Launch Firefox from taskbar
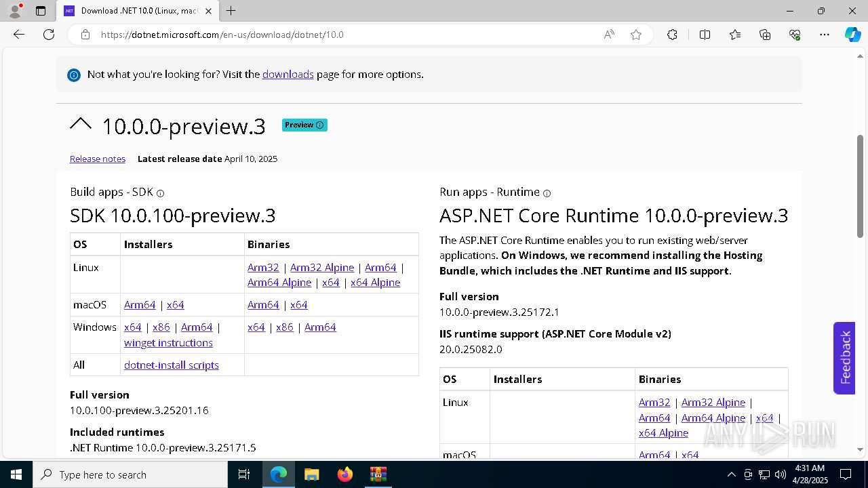868x488 pixels. 344,474
